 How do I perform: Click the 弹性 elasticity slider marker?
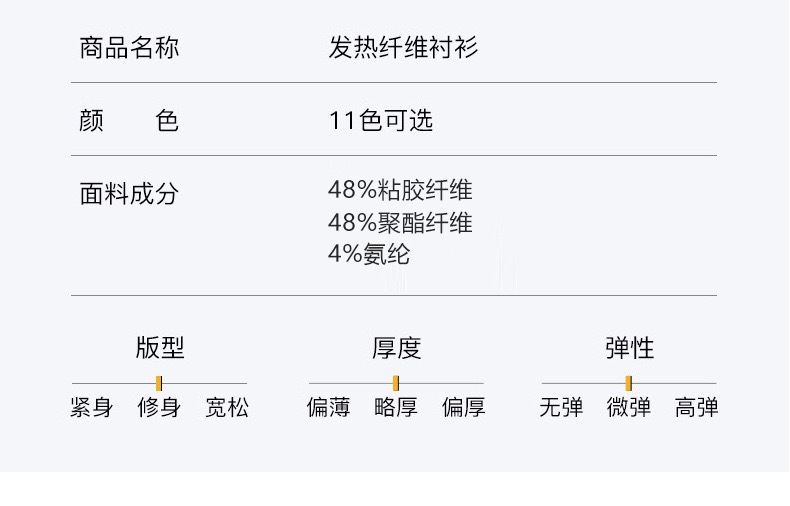[x=629, y=383]
